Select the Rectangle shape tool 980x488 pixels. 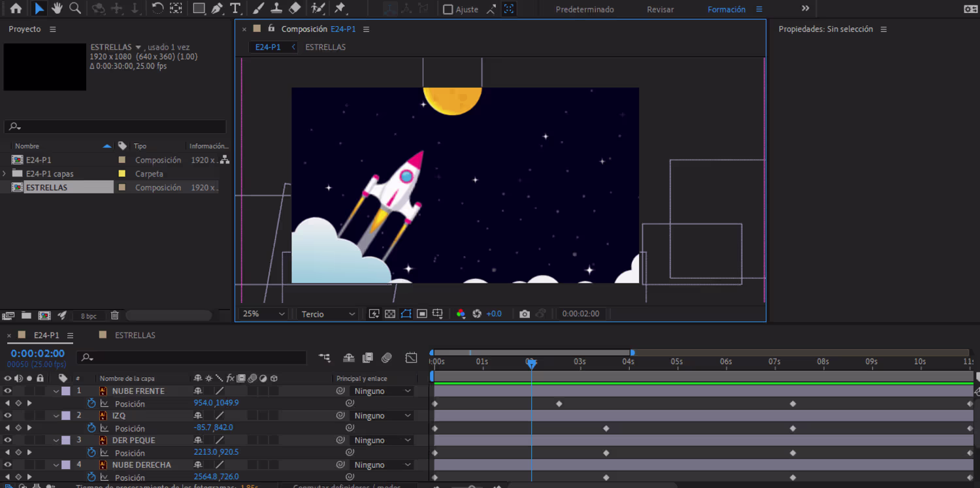[x=199, y=8]
